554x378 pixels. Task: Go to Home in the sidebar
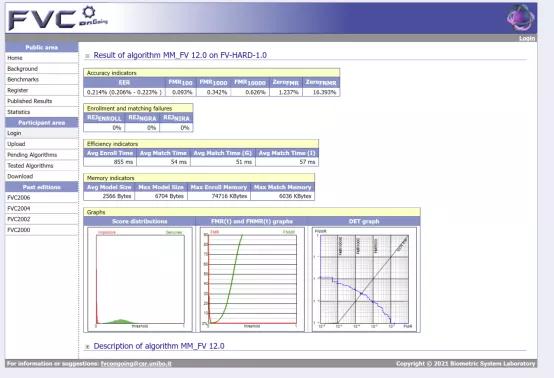15,58
